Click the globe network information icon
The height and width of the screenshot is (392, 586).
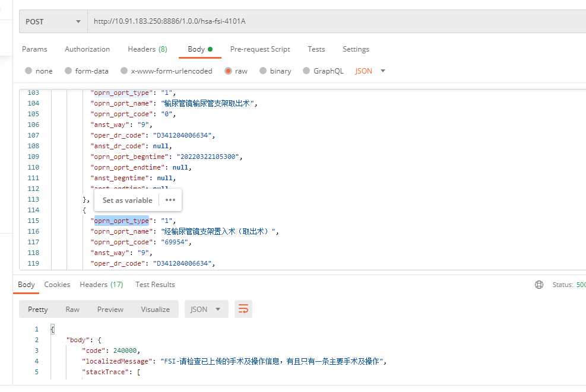(x=539, y=285)
